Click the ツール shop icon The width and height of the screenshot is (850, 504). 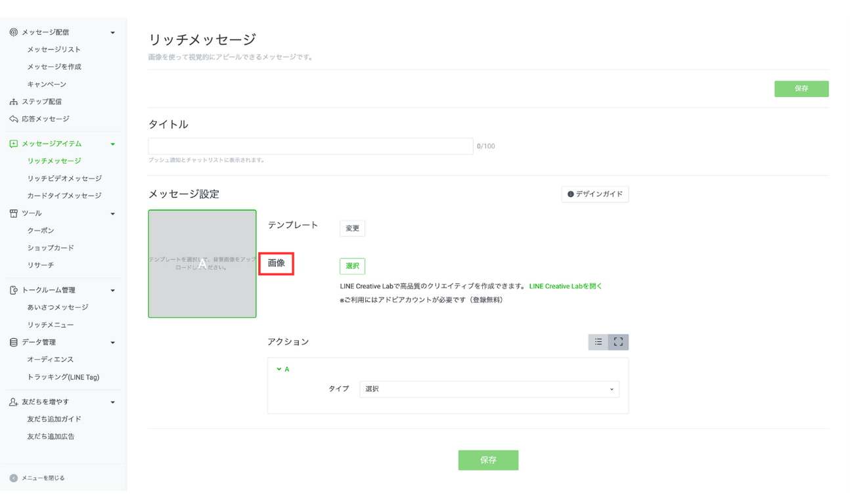[13, 213]
